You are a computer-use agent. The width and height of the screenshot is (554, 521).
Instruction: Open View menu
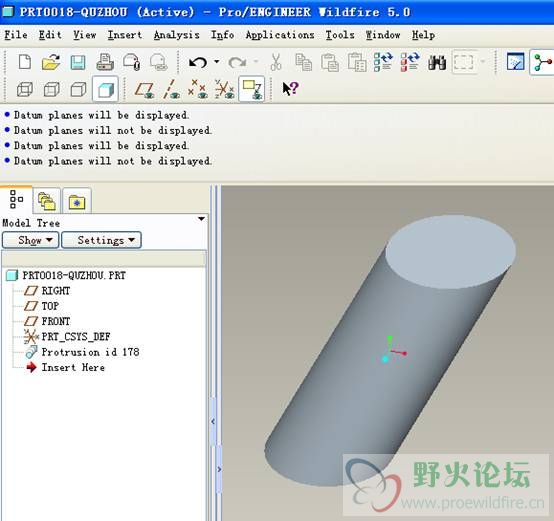[84, 35]
